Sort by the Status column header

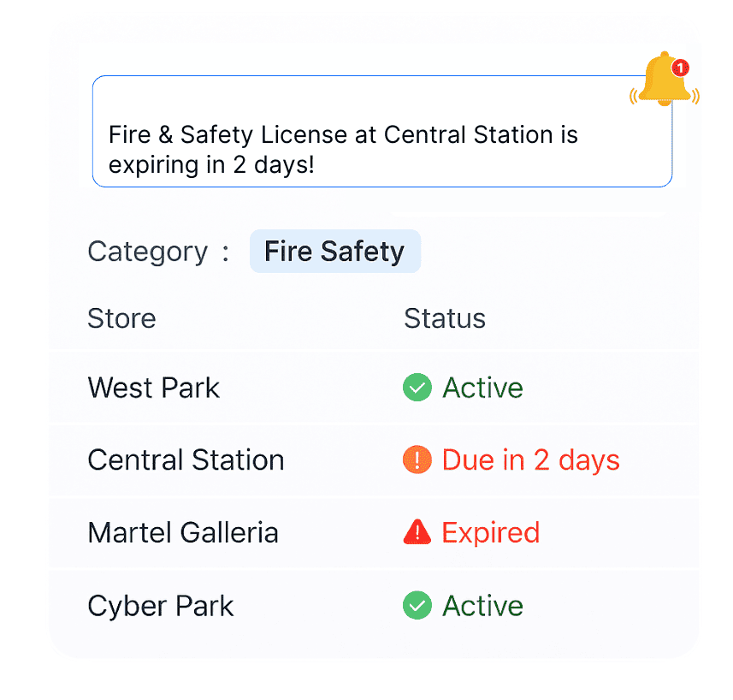coord(445,318)
